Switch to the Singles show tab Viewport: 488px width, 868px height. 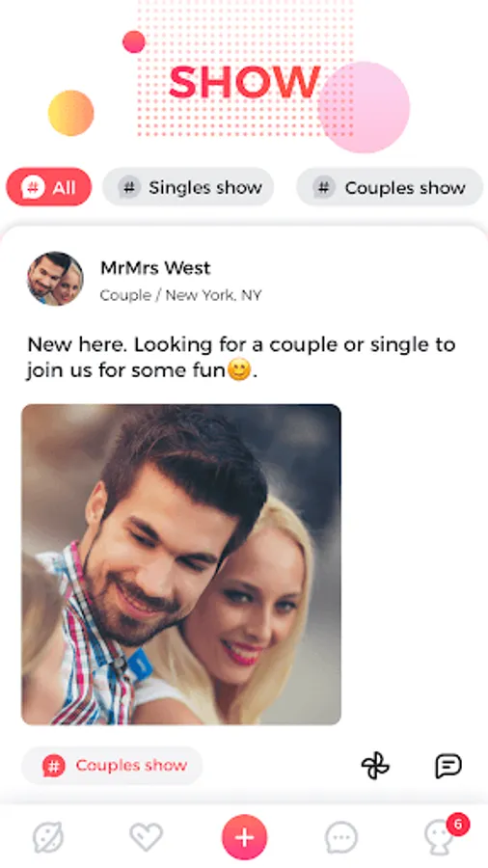(x=188, y=187)
